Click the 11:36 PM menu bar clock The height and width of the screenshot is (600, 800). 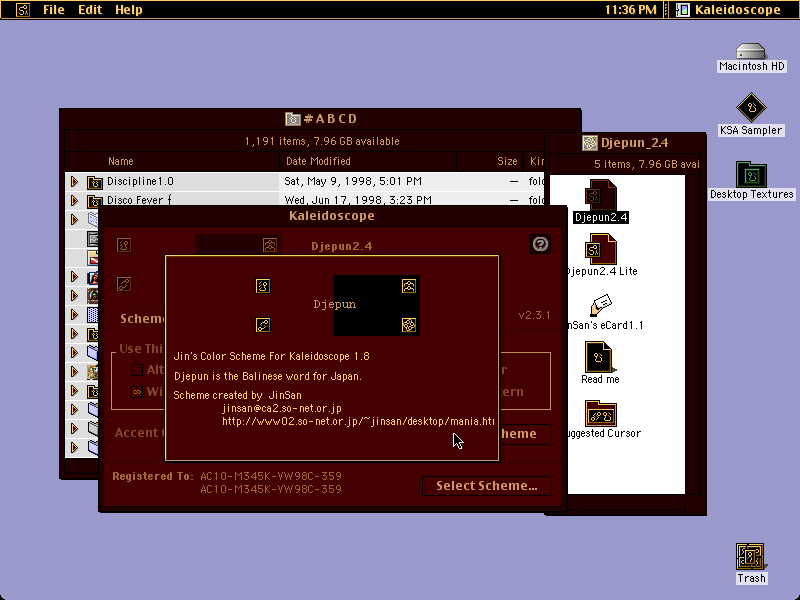click(631, 10)
